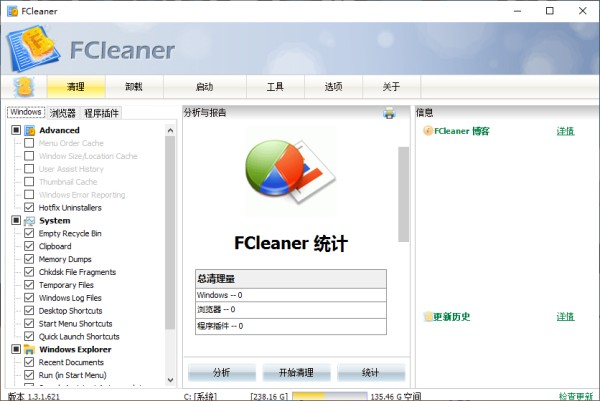Image resolution: width=600 pixels, height=401 pixels.
Task: Click the C: drive usage bar
Action: 330,396
